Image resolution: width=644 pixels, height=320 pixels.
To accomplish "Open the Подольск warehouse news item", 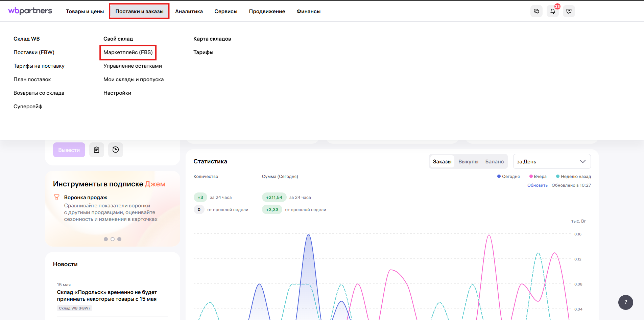I will (x=107, y=296).
